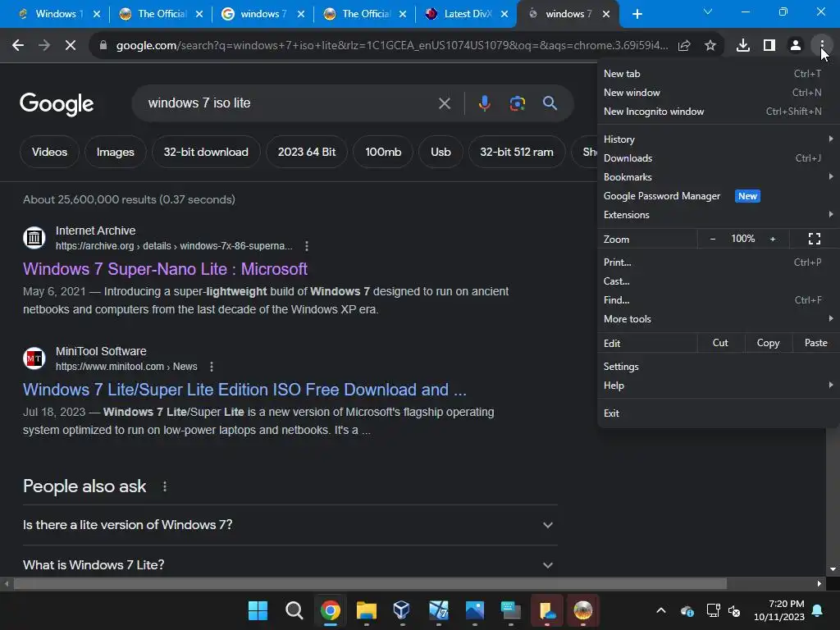Click the share page icon in address bar
The image size is (840, 630).
684,46
